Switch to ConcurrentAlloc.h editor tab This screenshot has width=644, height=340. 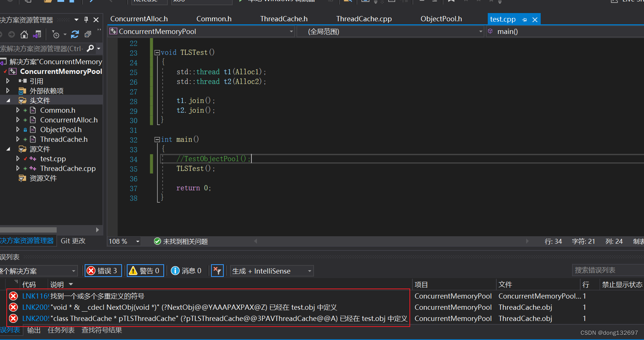(x=139, y=19)
